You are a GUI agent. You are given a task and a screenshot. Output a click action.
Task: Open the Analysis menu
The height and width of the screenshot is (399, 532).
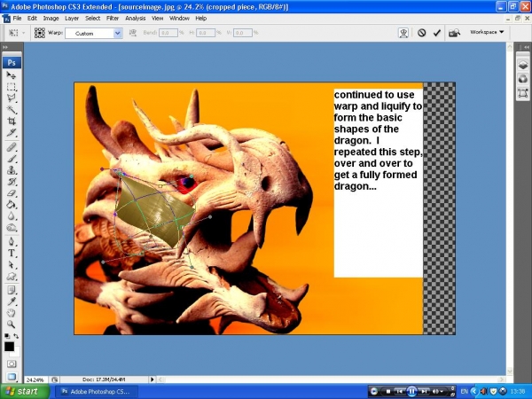point(135,19)
